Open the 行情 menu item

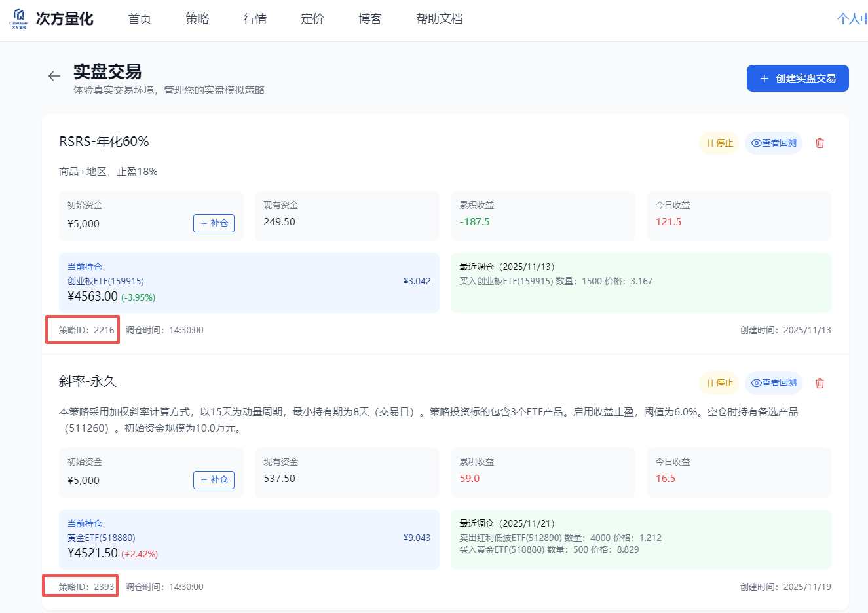(255, 19)
